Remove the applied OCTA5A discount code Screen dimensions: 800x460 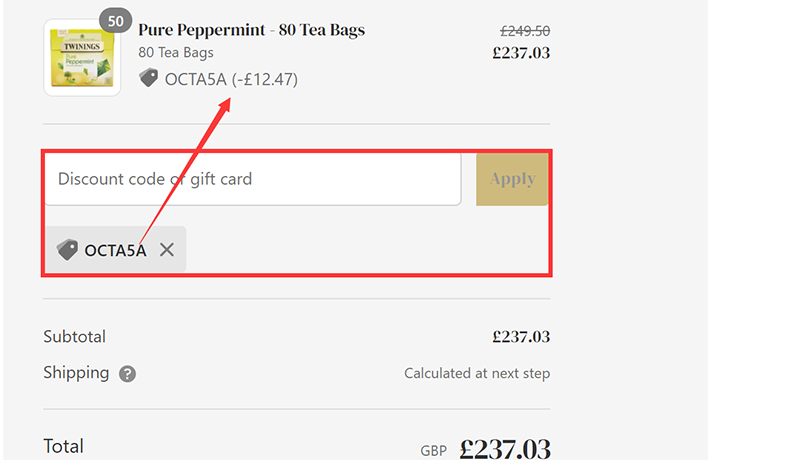[x=167, y=250]
